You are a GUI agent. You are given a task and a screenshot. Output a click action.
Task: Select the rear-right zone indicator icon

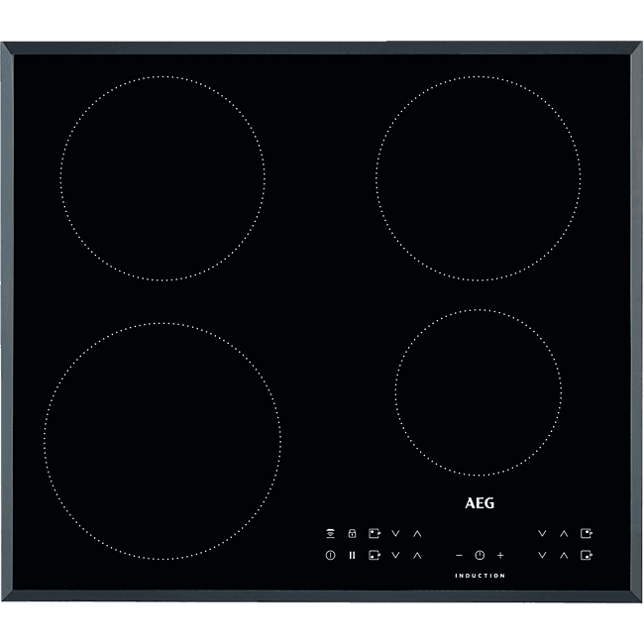click(587, 533)
